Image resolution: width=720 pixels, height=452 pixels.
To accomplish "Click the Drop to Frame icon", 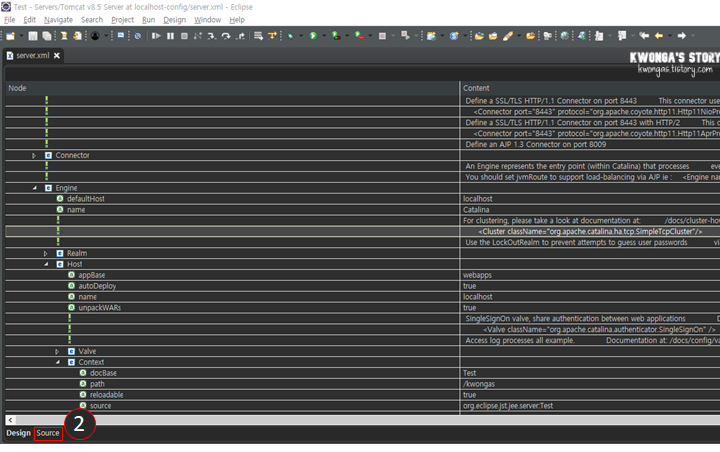I will [258, 36].
